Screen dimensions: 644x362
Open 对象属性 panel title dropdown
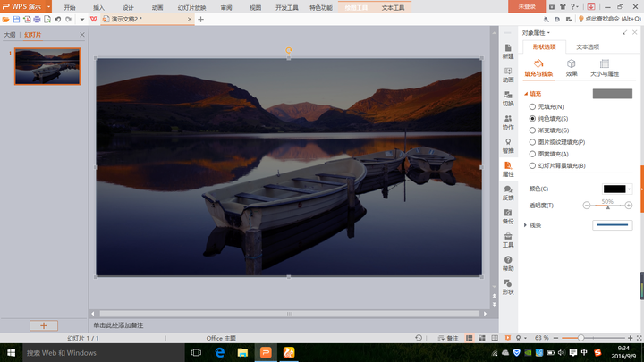coord(548,33)
